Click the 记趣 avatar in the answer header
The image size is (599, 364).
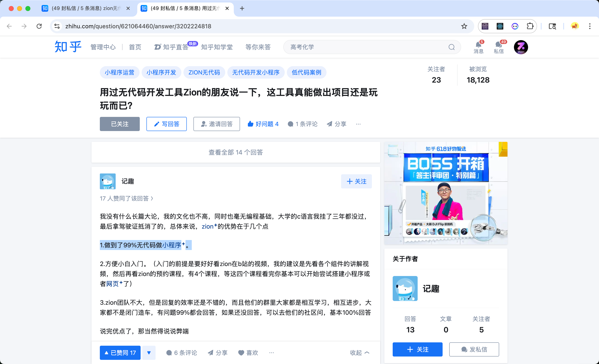click(x=108, y=181)
